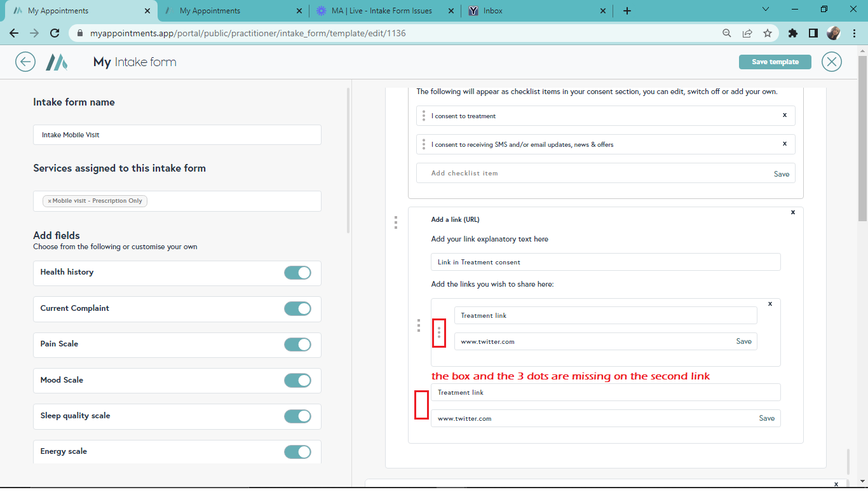868x492 pixels.
Task: Close the intake form editor with circled X
Action: pyautogui.click(x=831, y=62)
